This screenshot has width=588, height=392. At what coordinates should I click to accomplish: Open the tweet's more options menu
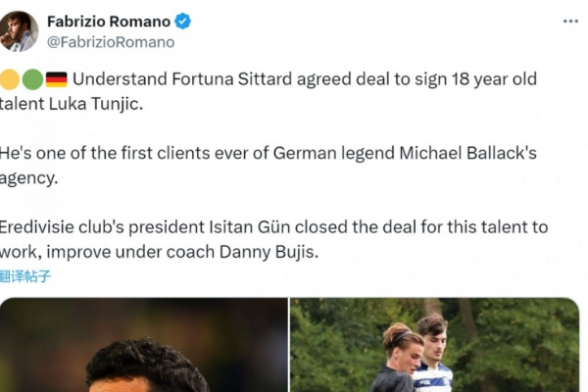(570, 21)
